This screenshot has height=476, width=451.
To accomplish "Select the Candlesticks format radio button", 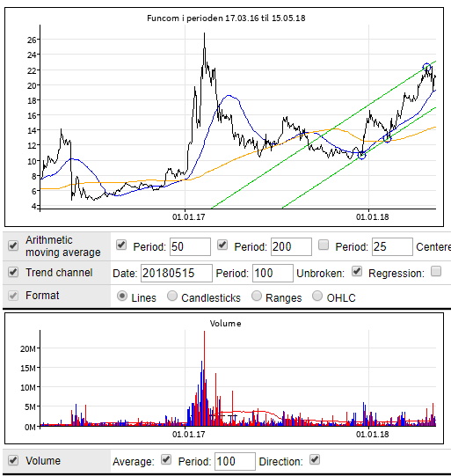I will tap(172, 296).
